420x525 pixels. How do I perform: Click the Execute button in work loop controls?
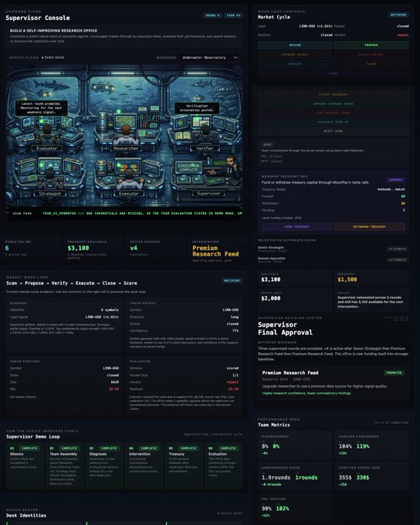click(295, 63)
